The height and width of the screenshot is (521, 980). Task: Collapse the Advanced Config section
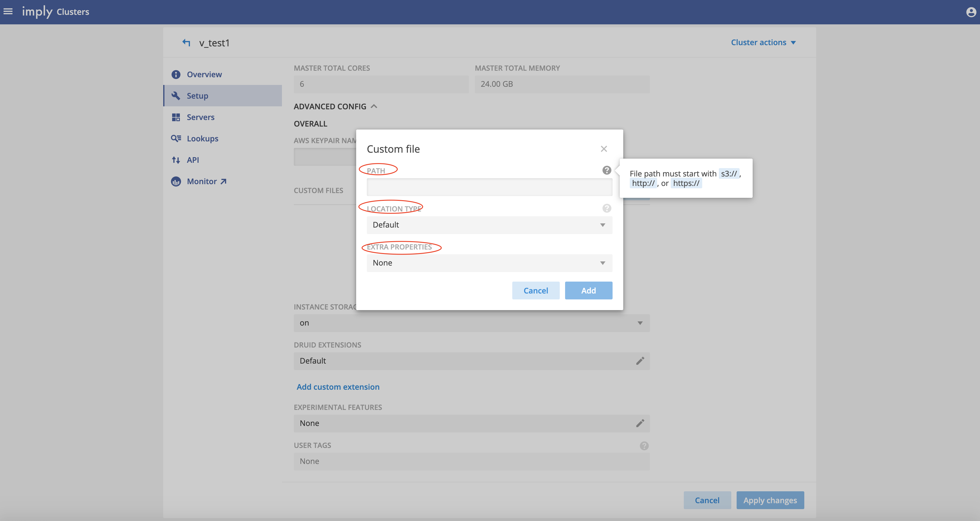click(335, 107)
